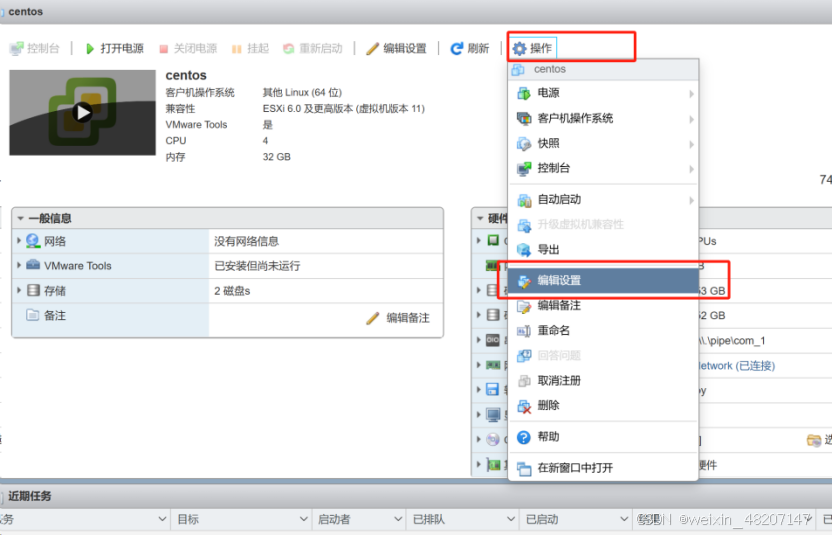The image size is (832, 535).
Task: Click 已安装但尚未运行 status text
Action: point(257,266)
